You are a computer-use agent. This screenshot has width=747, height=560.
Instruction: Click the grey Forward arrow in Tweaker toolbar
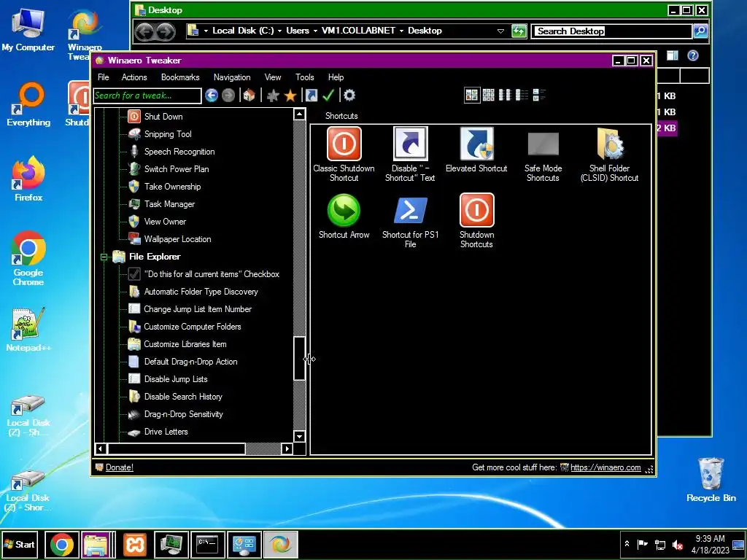pyautogui.click(x=228, y=96)
